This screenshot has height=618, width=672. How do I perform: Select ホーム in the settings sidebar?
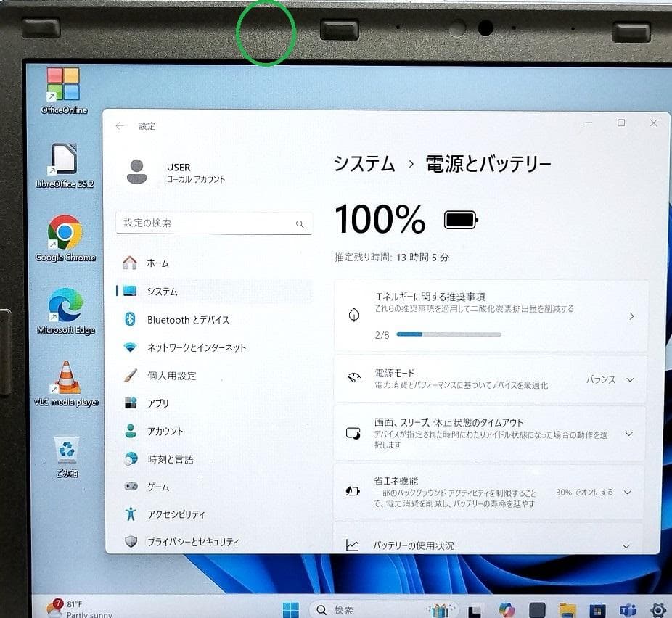point(159,263)
